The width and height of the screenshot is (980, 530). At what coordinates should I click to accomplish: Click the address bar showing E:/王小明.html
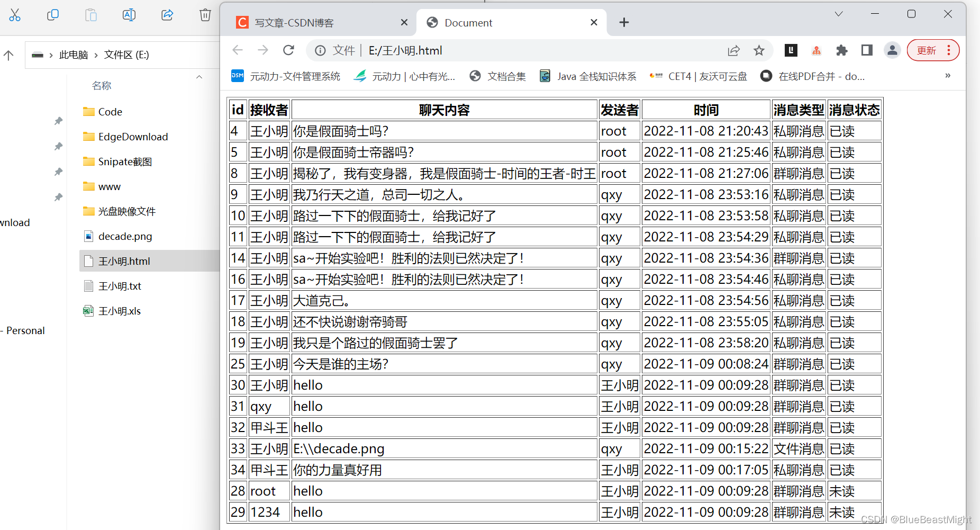coord(540,50)
